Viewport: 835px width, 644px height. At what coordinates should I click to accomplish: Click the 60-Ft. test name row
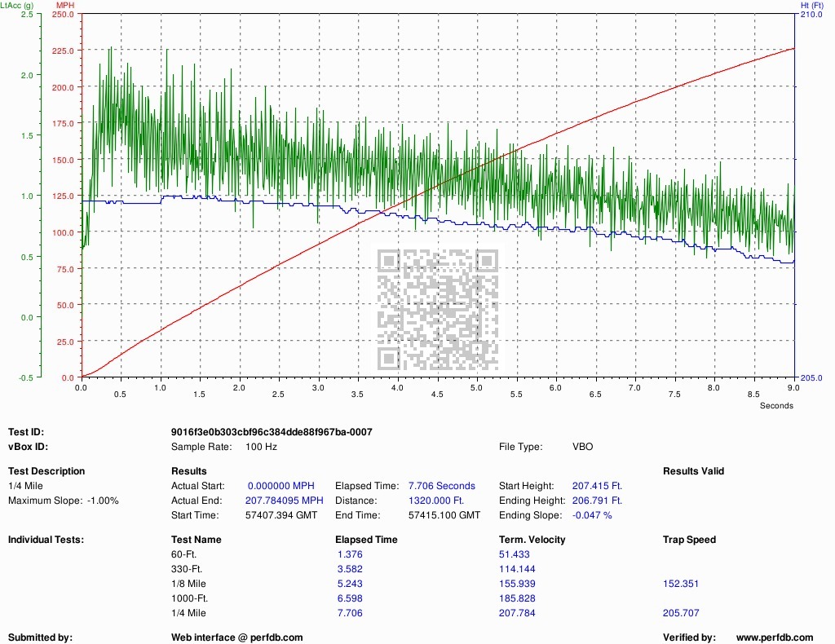pyautogui.click(x=185, y=554)
